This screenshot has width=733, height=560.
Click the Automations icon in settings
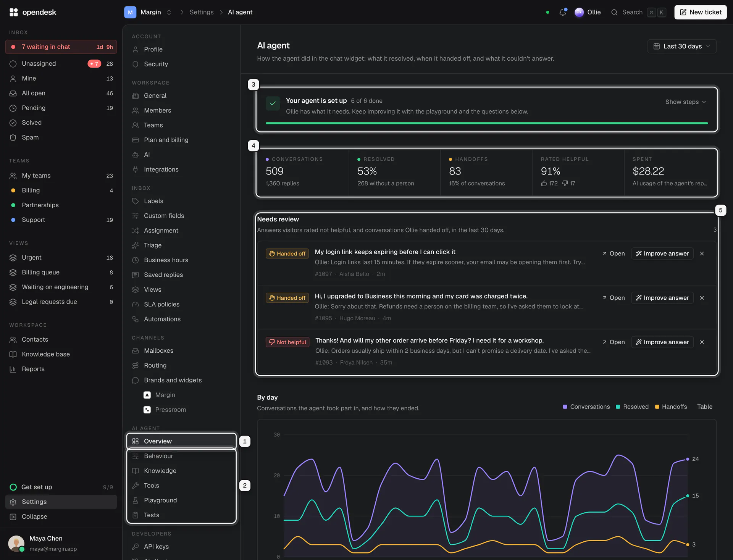[x=135, y=319]
